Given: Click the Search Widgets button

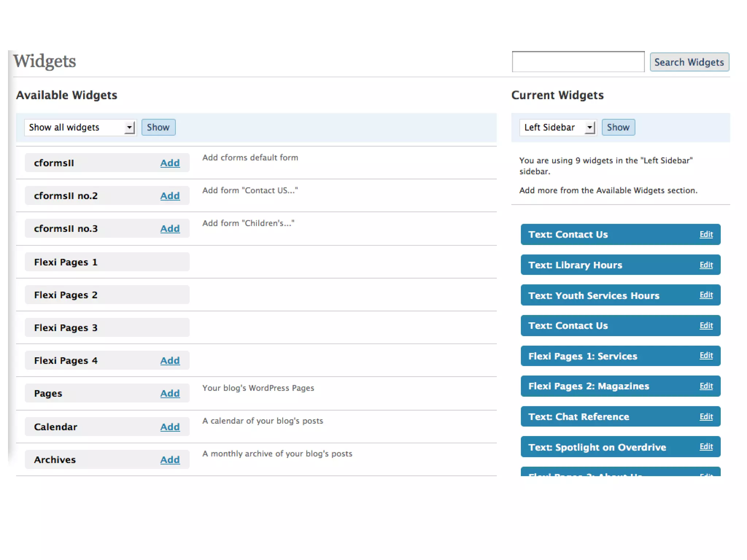Looking at the screenshot, I should click(x=689, y=62).
